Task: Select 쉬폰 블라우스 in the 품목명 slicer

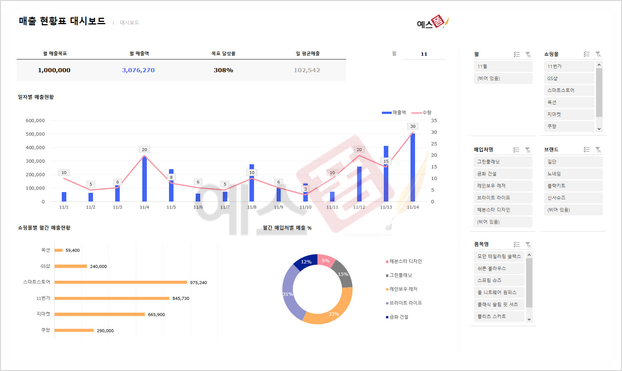Action: tap(499, 269)
